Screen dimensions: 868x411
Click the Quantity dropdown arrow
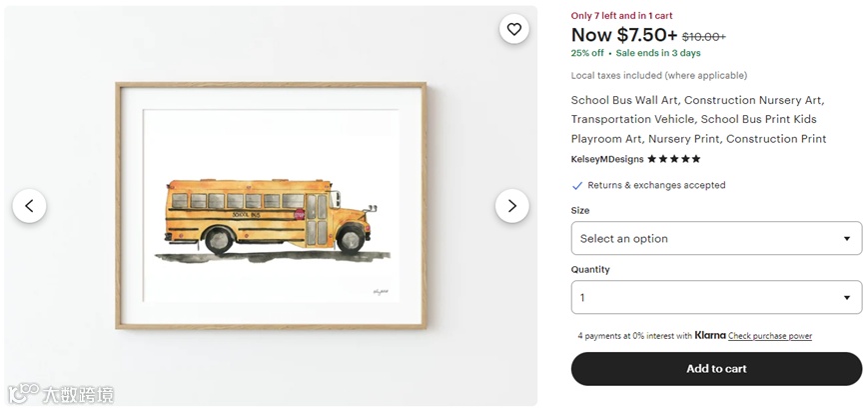tap(846, 298)
